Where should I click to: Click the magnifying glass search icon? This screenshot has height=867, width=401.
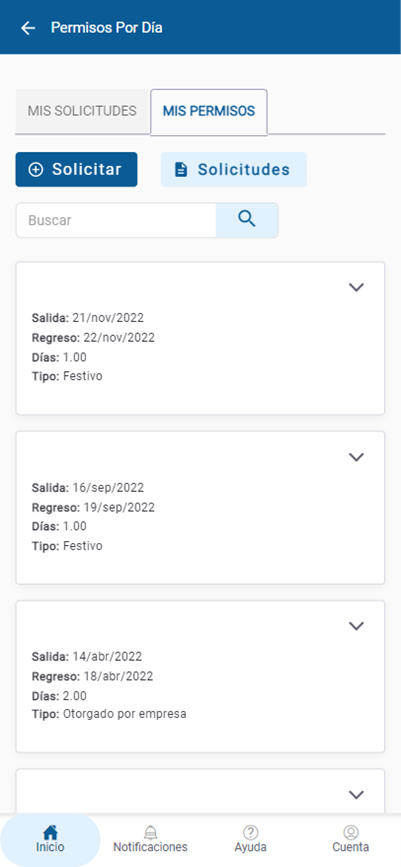tap(247, 220)
